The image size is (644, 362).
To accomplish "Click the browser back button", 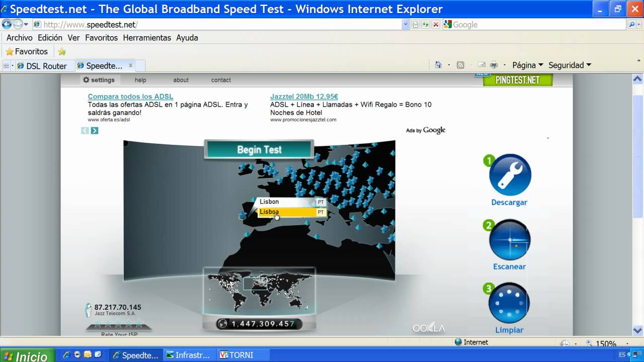I will point(6,24).
